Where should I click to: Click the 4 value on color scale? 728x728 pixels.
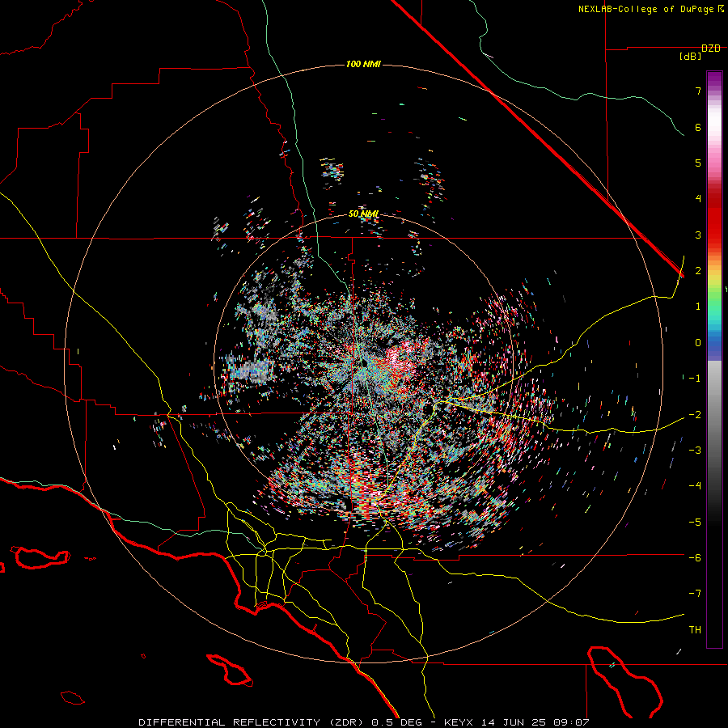698,199
